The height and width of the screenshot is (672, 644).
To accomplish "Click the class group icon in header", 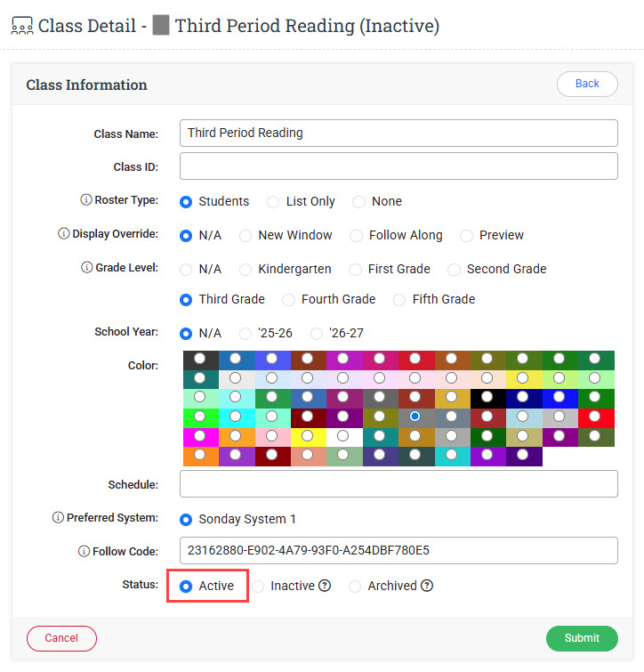I will point(21,26).
